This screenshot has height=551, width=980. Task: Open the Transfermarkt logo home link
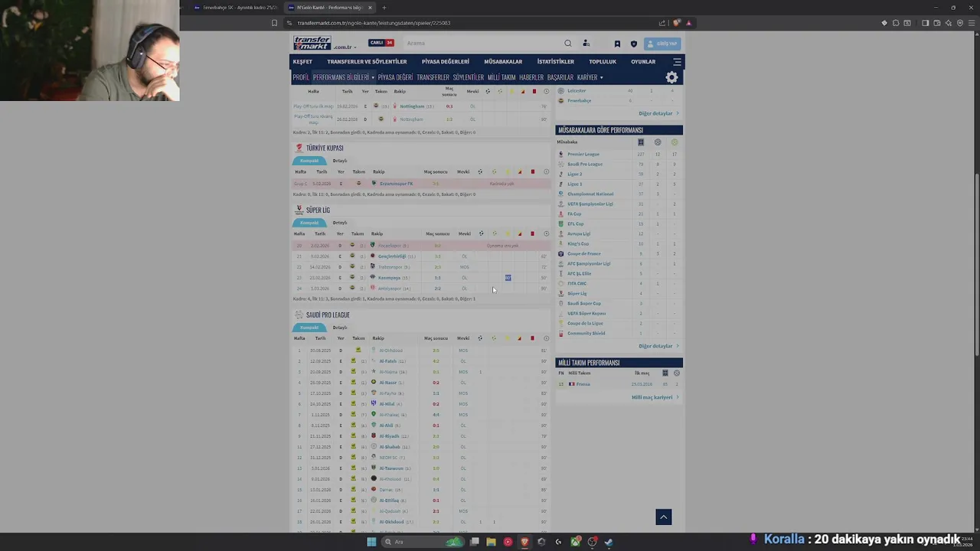(x=312, y=43)
